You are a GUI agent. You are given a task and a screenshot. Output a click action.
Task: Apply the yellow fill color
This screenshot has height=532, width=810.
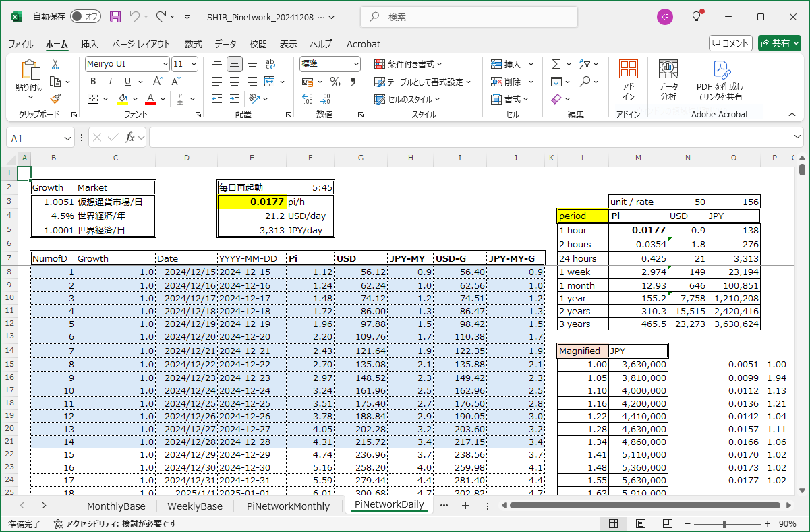click(x=123, y=99)
